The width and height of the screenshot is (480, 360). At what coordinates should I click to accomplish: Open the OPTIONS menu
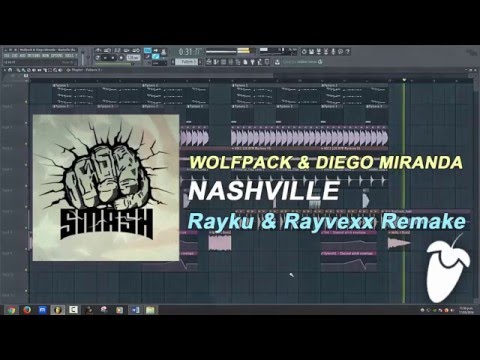coord(57,55)
